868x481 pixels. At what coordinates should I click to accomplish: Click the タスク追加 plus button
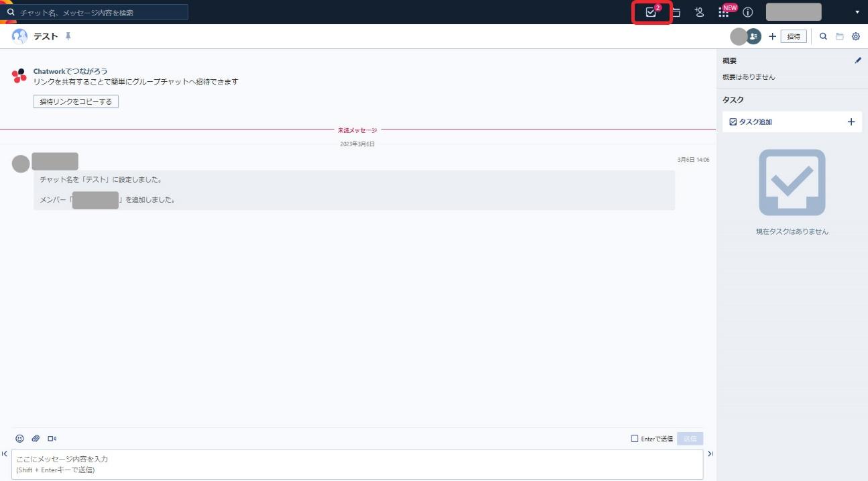pos(851,122)
